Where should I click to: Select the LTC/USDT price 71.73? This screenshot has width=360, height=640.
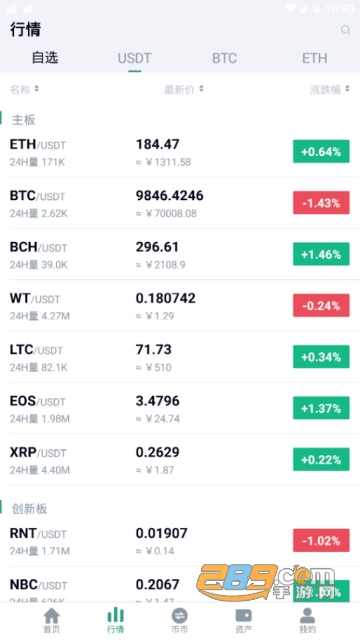(x=153, y=349)
